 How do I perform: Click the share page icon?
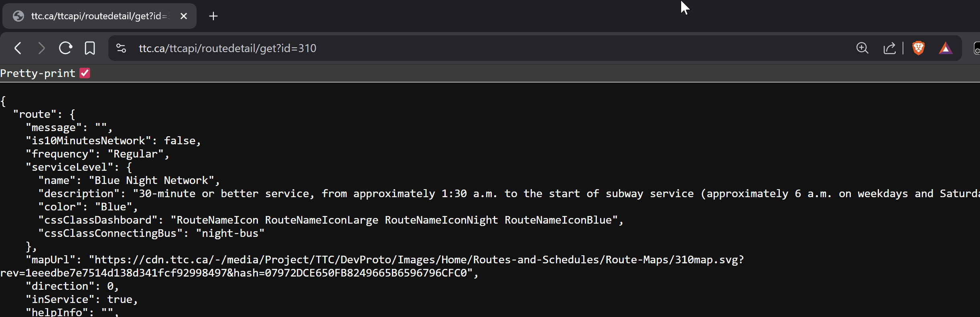coord(890,48)
